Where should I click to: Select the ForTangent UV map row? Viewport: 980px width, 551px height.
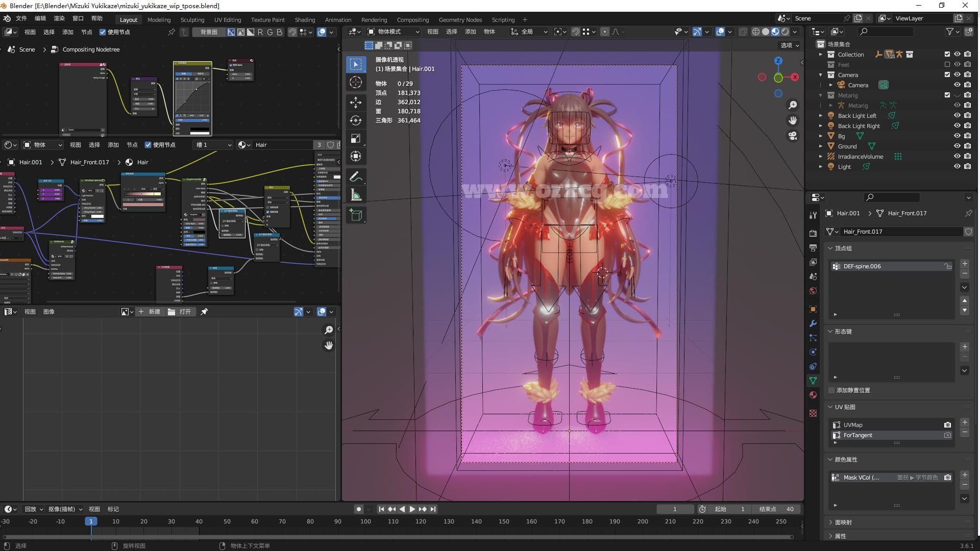(x=891, y=435)
